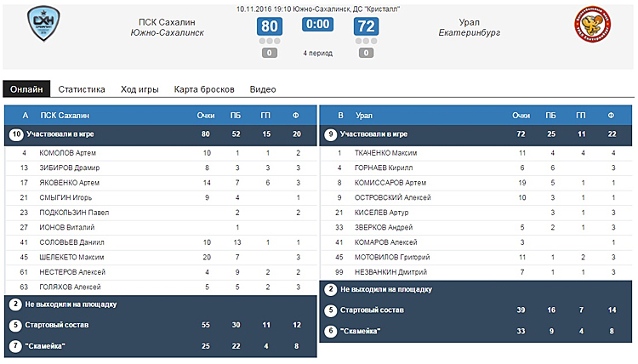Expand Sakhalin's Стартовый состав row
The image size is (638, 364).
point(161,325)
